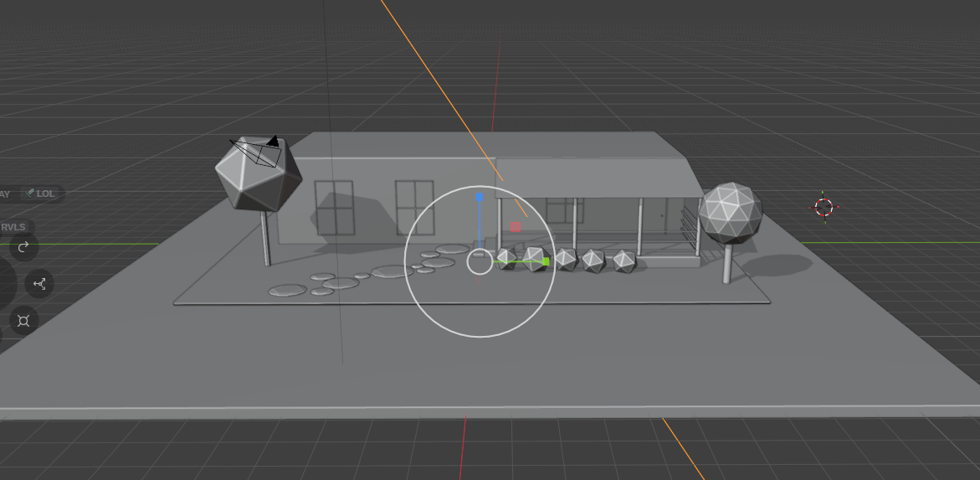Click the red plane gizmo square
The width and height of the screenshot is (980, 480).
coord(516,226)
